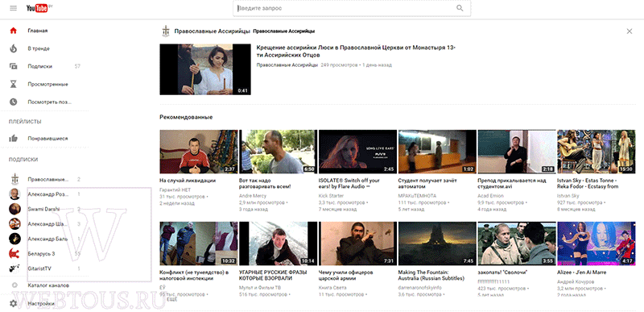Screen dimensions: 644x312
Task: Click the channel cross logo in shelf header
Action: (166, 31)
